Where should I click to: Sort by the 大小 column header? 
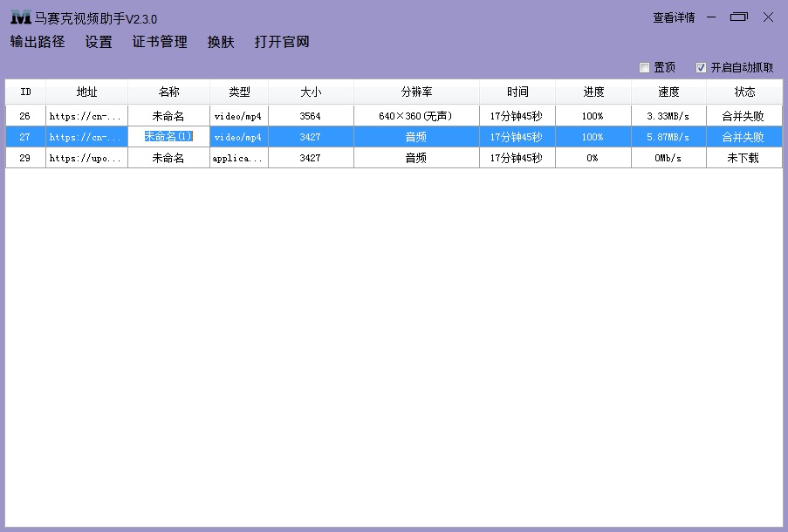click(x=311, y=92)
